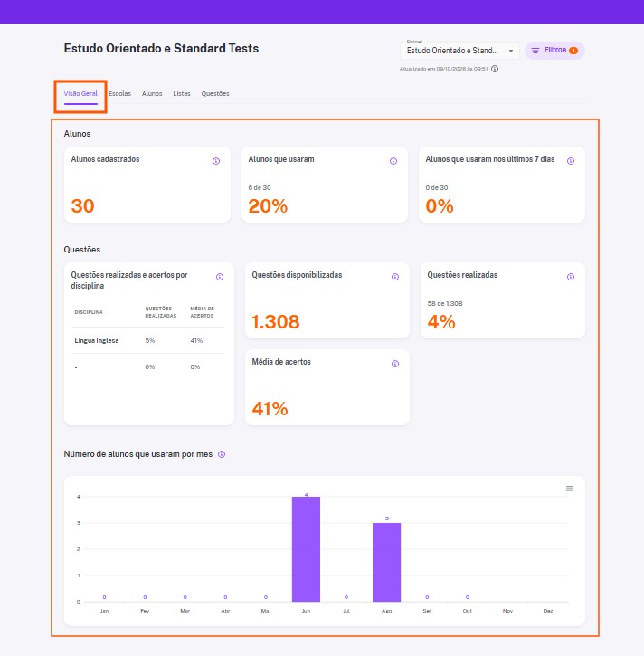Click the Jan label on chart axis
Image resolution: width=644 pixels, height=656 pixels.
[x=105, y=611]
